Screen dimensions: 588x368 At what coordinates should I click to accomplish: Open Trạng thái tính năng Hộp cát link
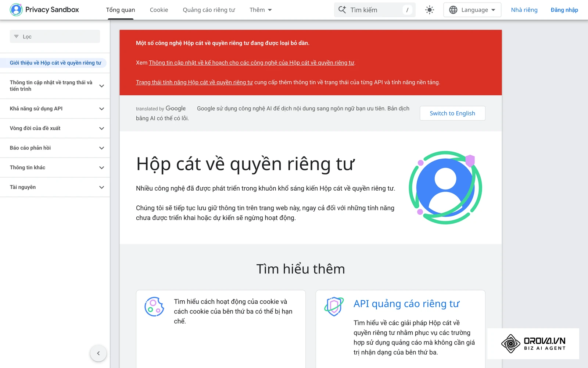click(x=194, y=82)
